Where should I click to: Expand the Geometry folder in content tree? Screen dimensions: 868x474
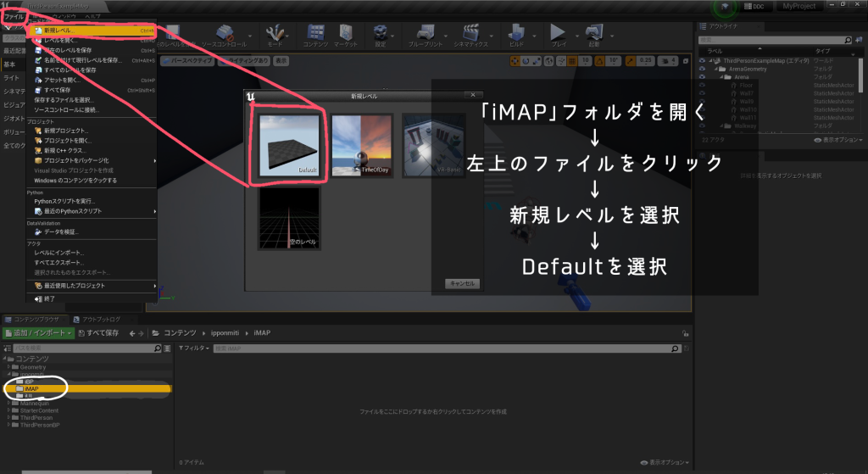[x=9, y=367]
